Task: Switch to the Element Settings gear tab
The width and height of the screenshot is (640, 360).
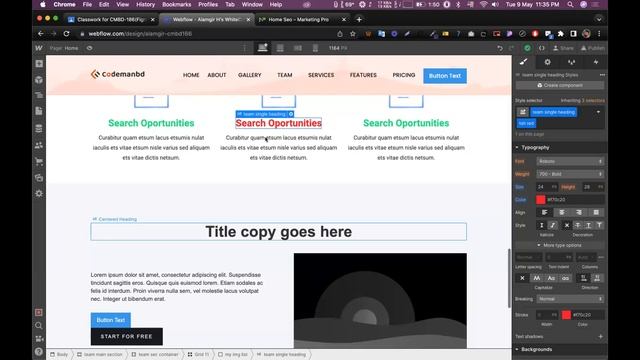Action: (x=547, y=62)
